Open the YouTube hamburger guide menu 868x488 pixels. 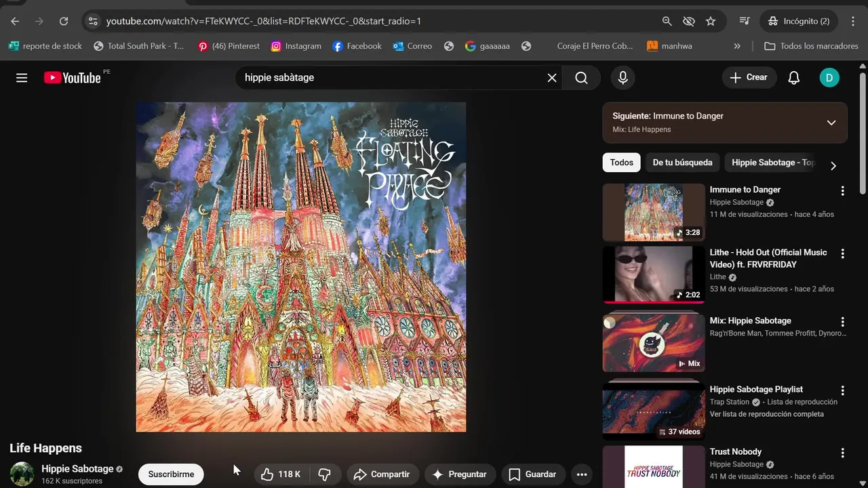click(x=22, y=78)
